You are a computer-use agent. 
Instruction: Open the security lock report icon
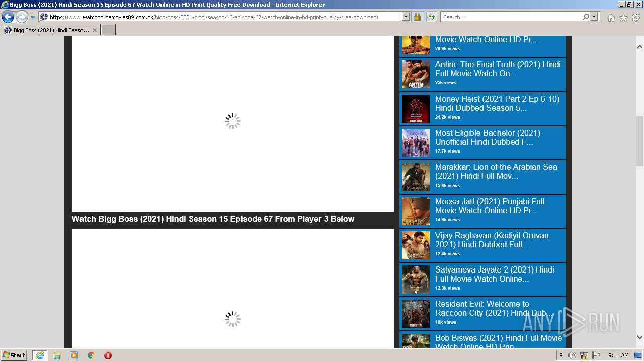click(x=417, y=17)
